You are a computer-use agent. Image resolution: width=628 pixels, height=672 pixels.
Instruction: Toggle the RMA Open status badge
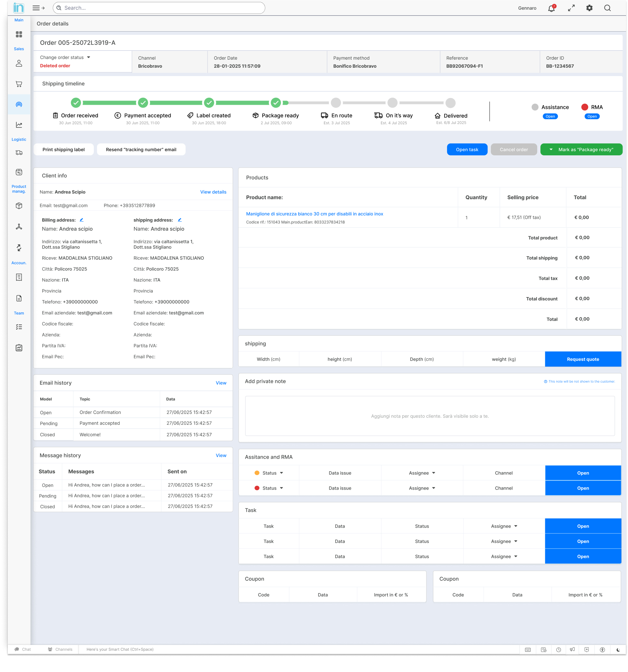pos(592,116)
